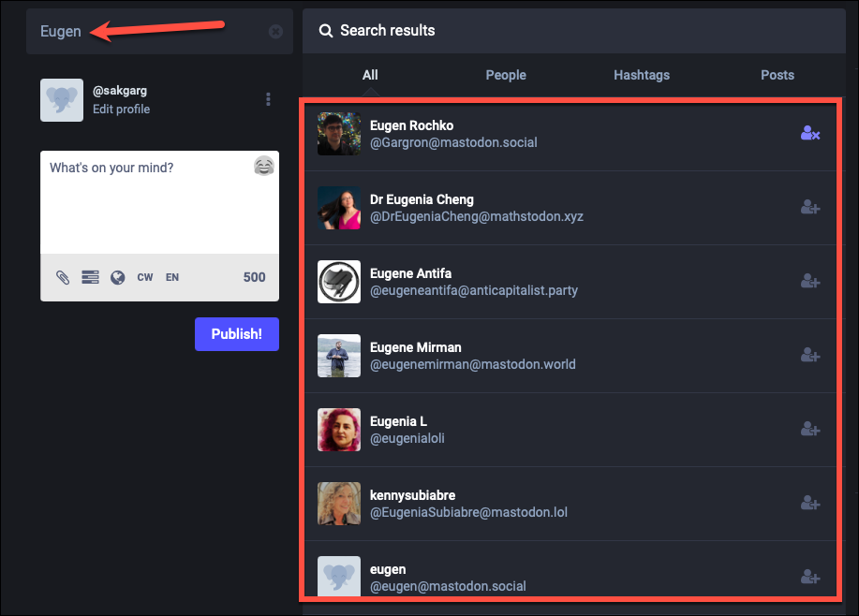Open Eugen Rochko's avatar
Viewport: 859px width, 616px height.
pyautogui.click(x=339, y=134)
